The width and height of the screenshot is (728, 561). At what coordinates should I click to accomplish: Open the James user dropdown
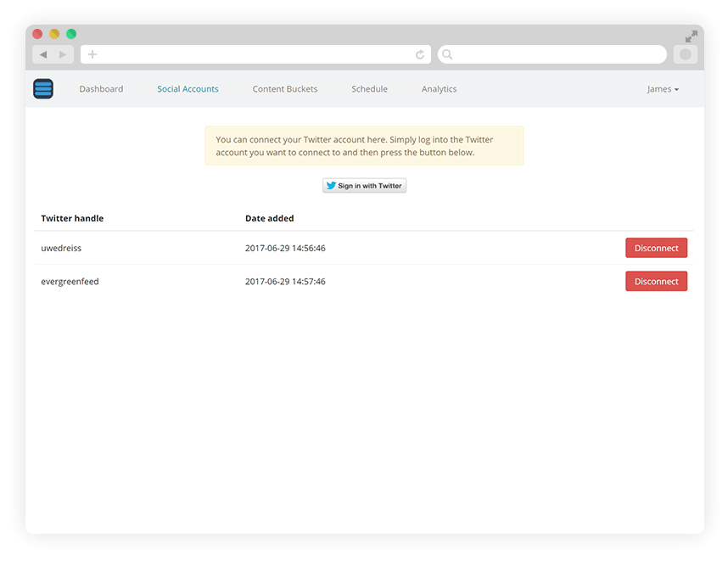click(663, 89)
